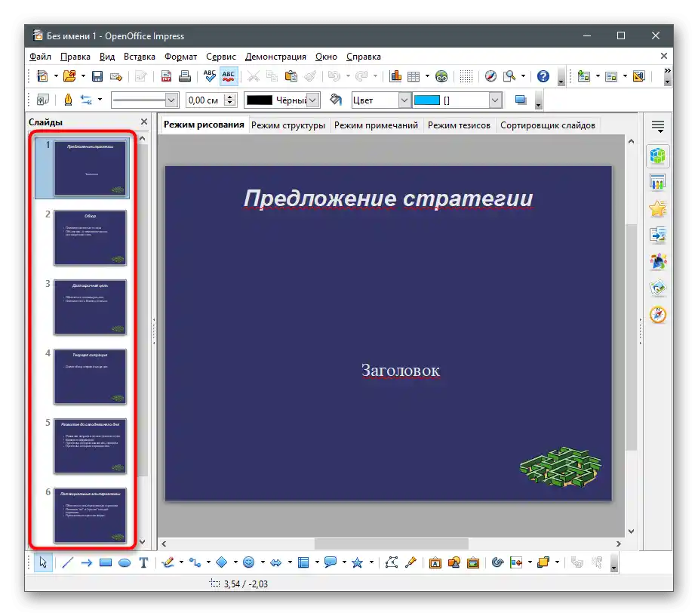
Task: Toggle the grid display
Action: coord(466,76)
